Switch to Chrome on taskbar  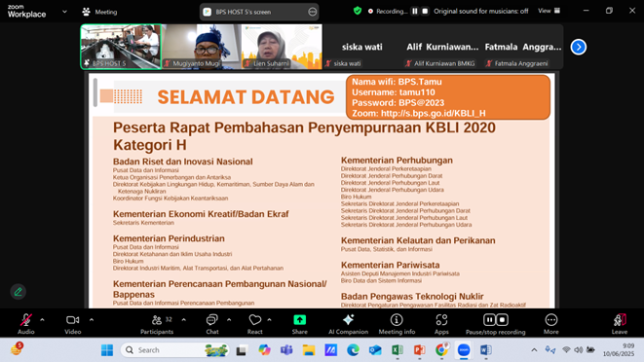(x=441, y=350)
